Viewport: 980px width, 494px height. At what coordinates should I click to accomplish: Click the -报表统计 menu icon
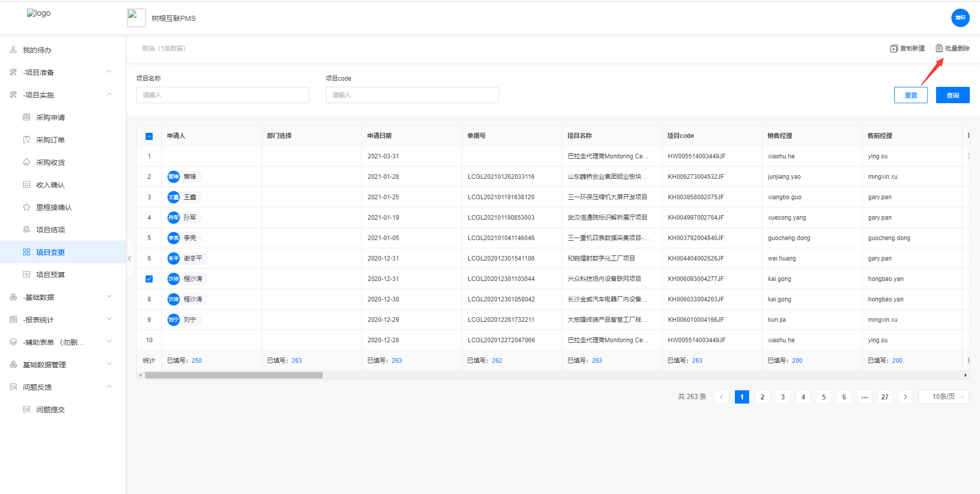13,320
